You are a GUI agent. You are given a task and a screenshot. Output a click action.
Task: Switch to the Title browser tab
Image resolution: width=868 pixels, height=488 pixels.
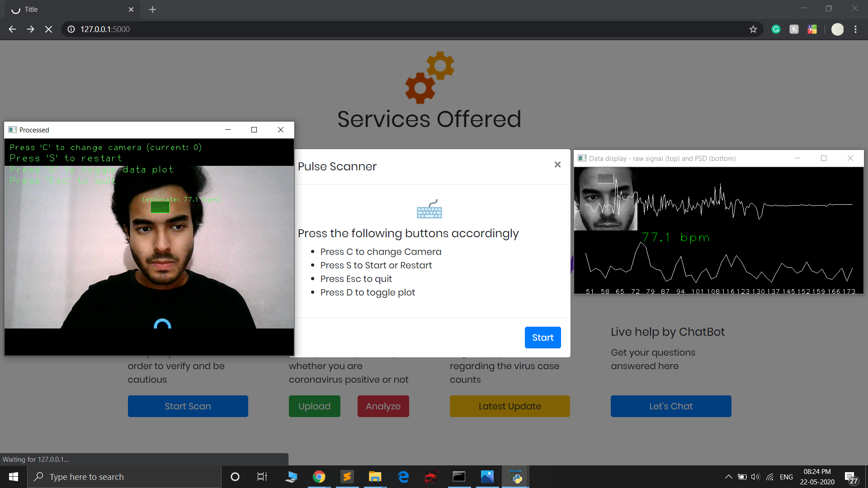click(x=68, y=9)
